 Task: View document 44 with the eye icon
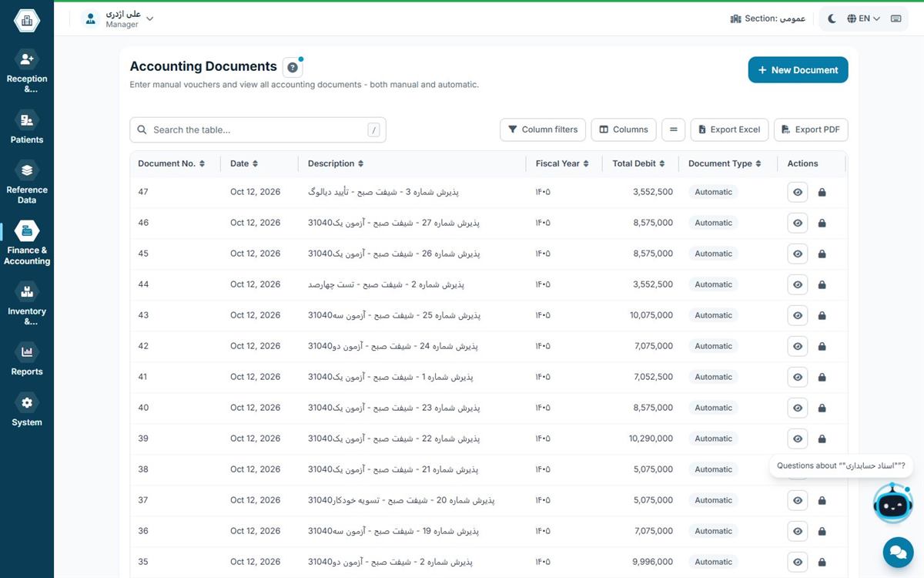(x=798, y=285)
